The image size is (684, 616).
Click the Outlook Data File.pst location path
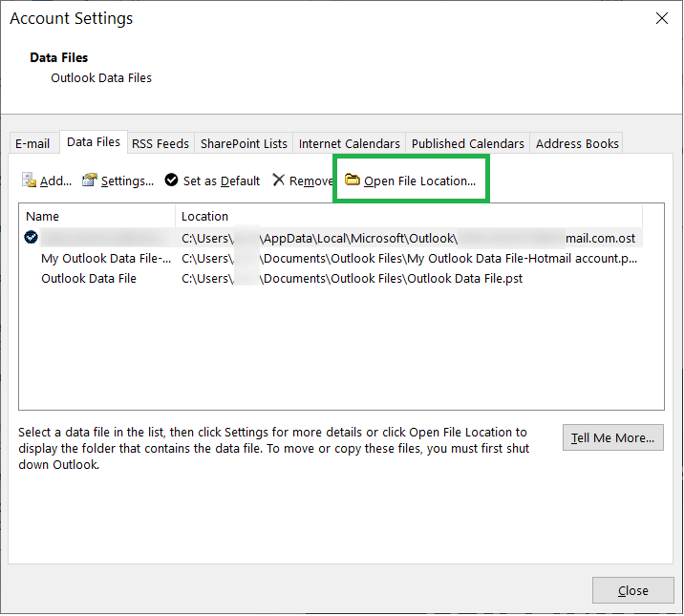click(x=352, y=279)
